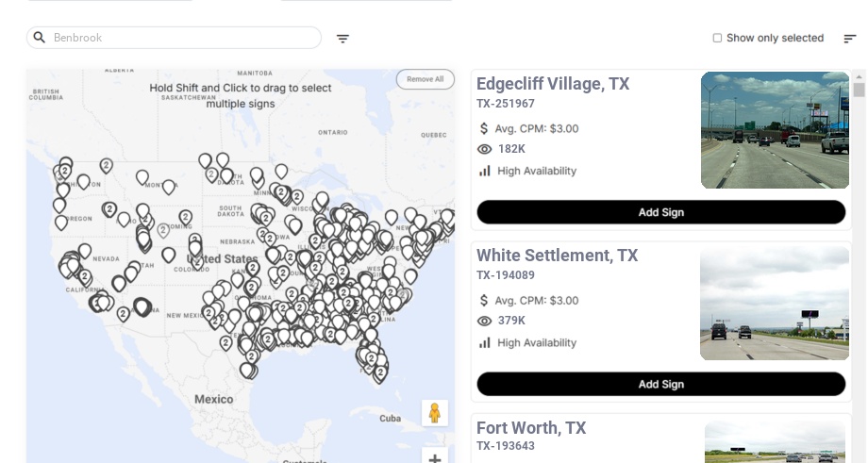Click Remove All button on map

[425, 79]
